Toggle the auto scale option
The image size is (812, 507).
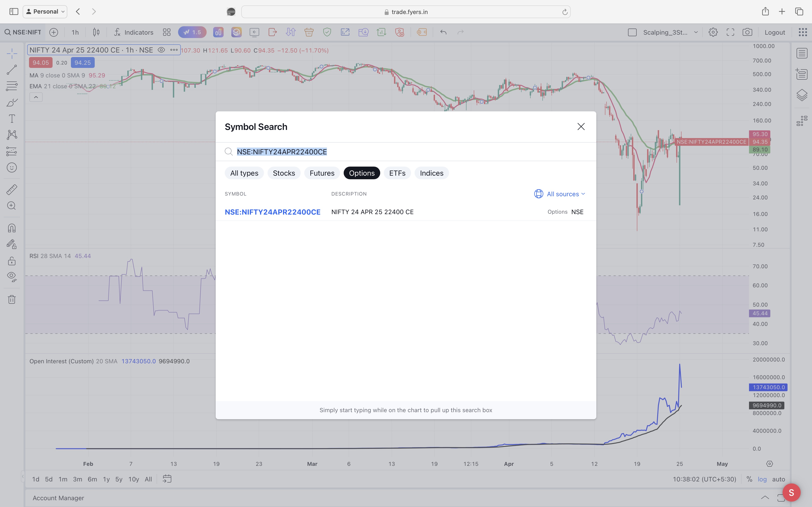778,479
